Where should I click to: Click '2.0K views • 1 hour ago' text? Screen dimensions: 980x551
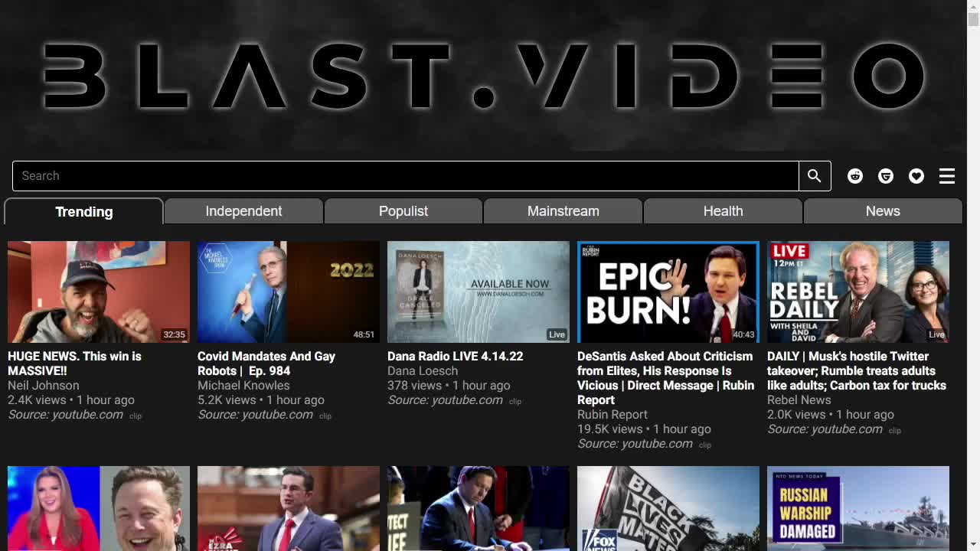[831, 415]
